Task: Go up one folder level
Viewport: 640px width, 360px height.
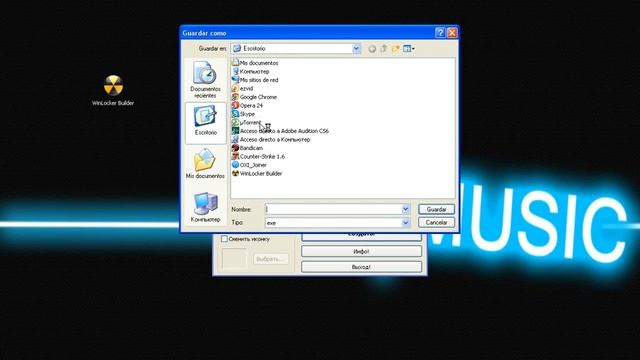Action: (x=384, y=49)
